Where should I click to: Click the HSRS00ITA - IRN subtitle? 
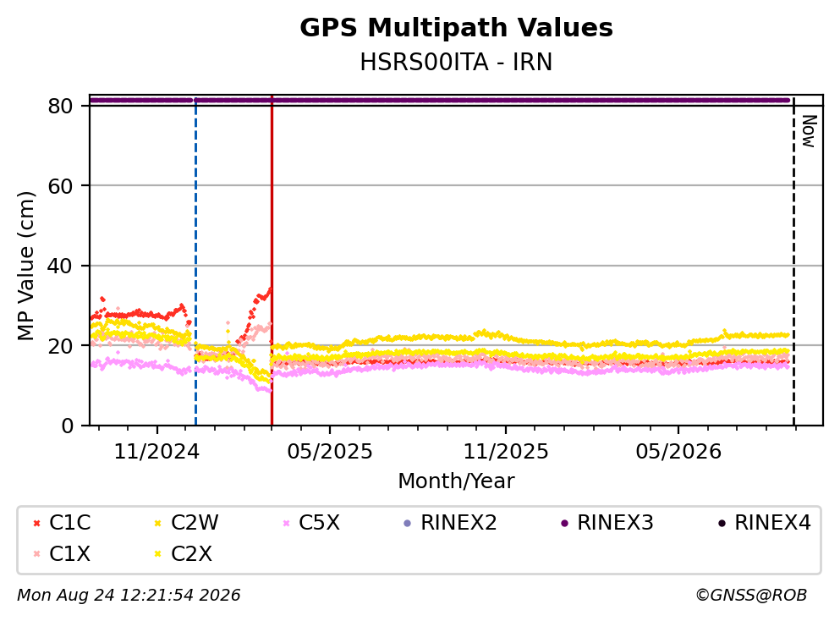click(456, 62)
